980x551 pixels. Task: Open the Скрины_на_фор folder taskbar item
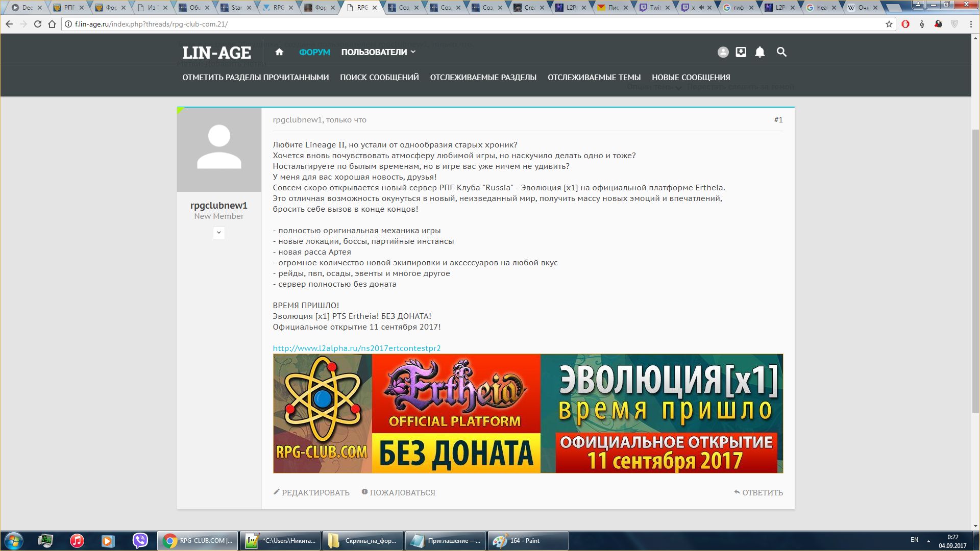363,541
